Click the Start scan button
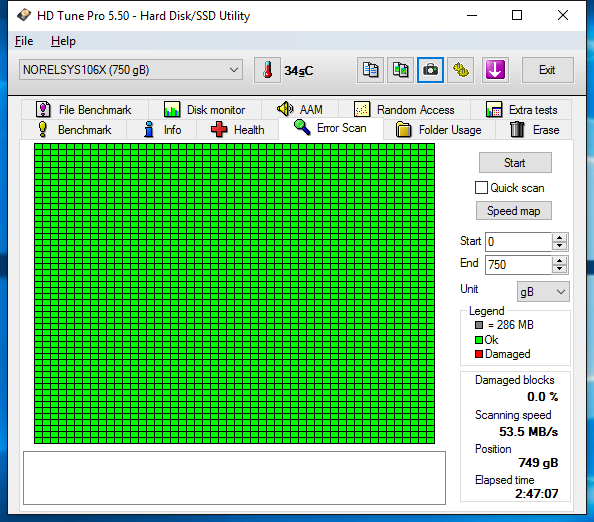 [x=515, y=163]
